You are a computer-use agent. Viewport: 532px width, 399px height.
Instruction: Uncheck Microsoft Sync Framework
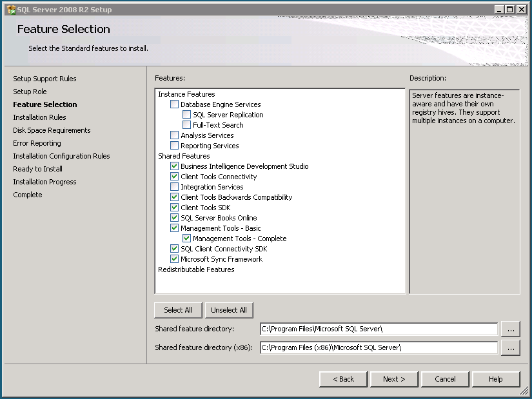click(x=174, y=259)
